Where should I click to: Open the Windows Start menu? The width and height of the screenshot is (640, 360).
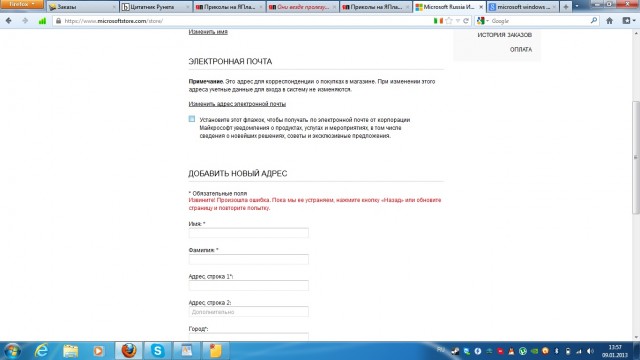(12, 351)
